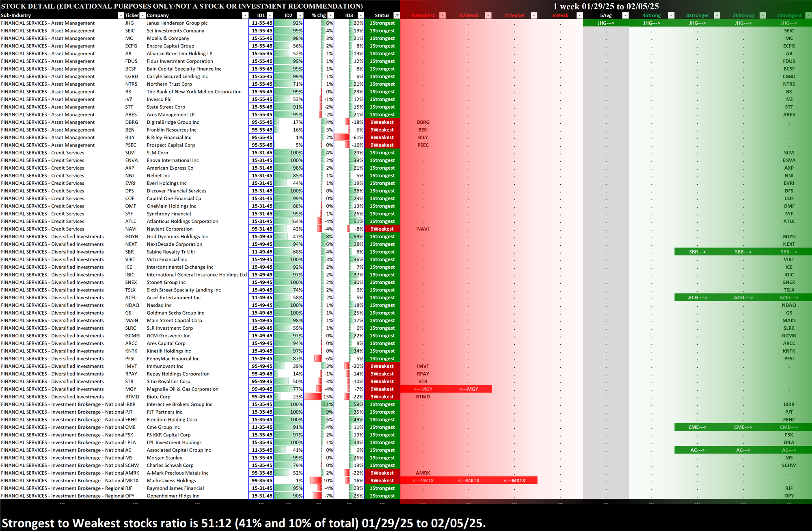Image resolution: width=812 pixels, height=531 pixels.
Task: Open the Company column filter dropdown
Action: 245,15
